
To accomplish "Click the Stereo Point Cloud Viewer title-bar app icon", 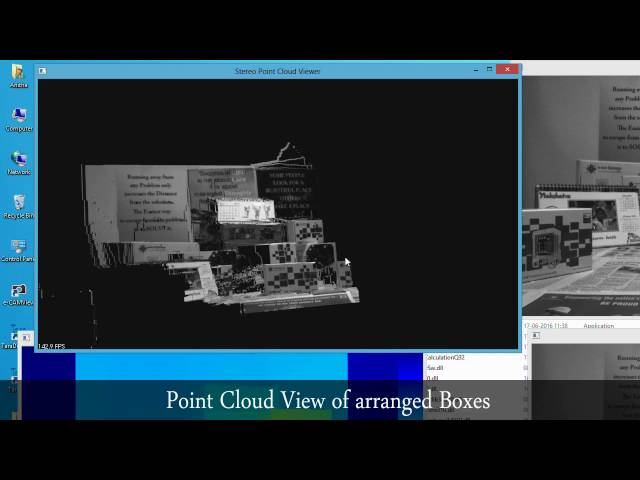I will point(42,71).
